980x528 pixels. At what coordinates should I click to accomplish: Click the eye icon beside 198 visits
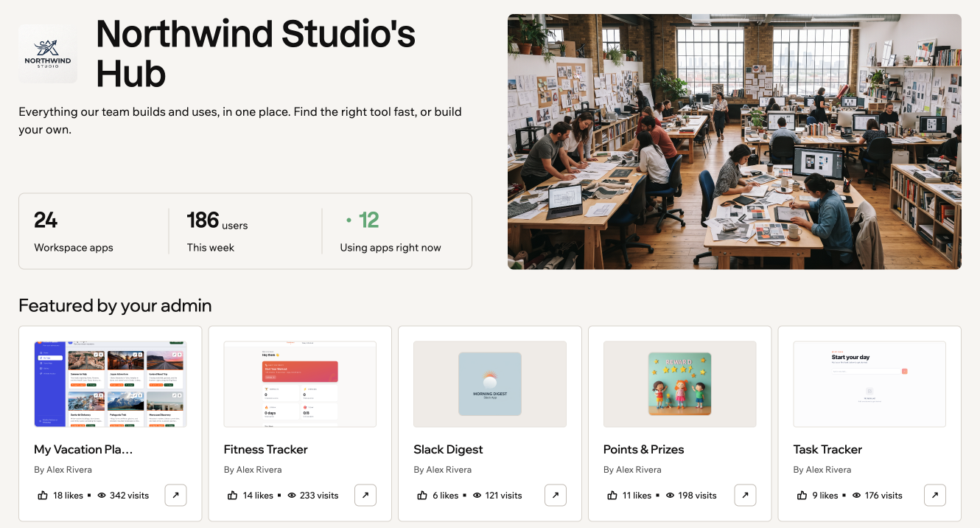(x=671, y=496)
